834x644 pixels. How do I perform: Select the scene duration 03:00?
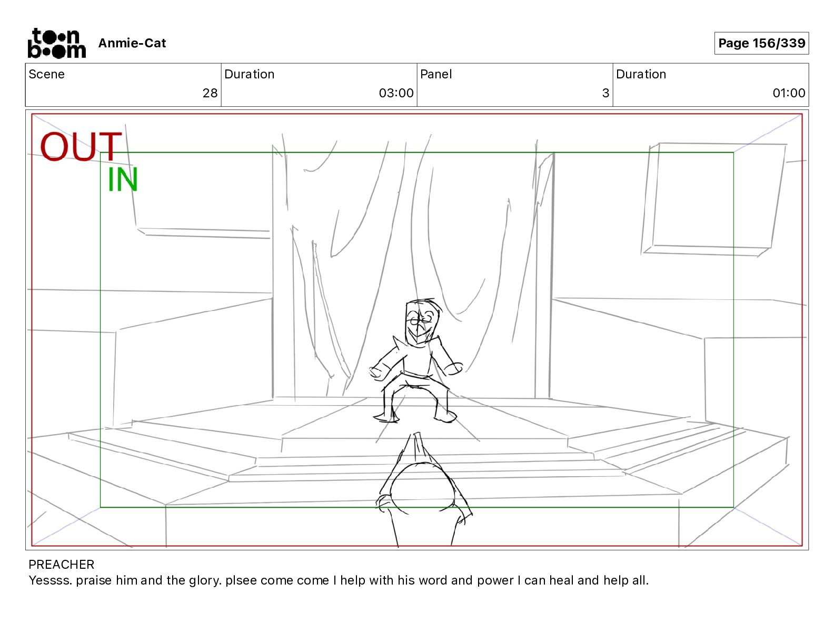[396, 93]
